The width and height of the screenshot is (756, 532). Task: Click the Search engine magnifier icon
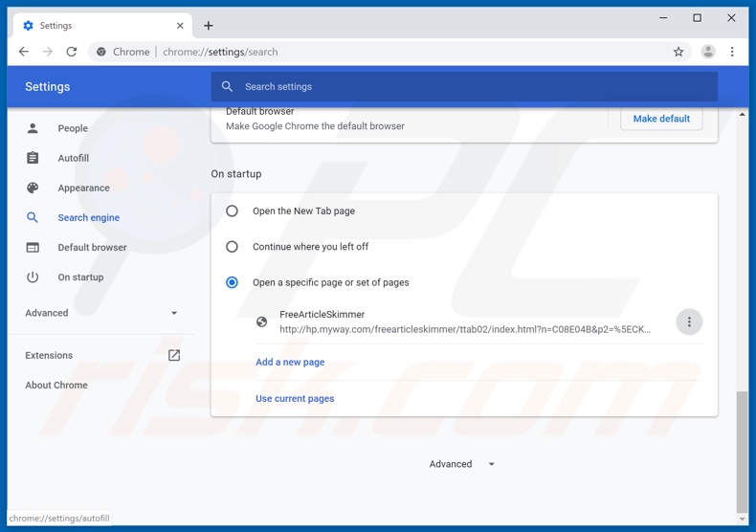[33, 217]
